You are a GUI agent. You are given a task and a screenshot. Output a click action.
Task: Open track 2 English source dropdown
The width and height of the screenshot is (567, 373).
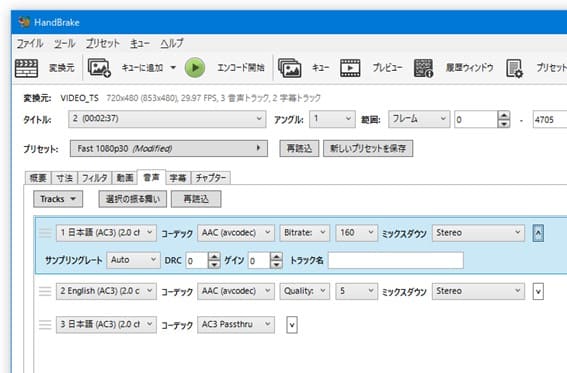click(x=106, y=291)
